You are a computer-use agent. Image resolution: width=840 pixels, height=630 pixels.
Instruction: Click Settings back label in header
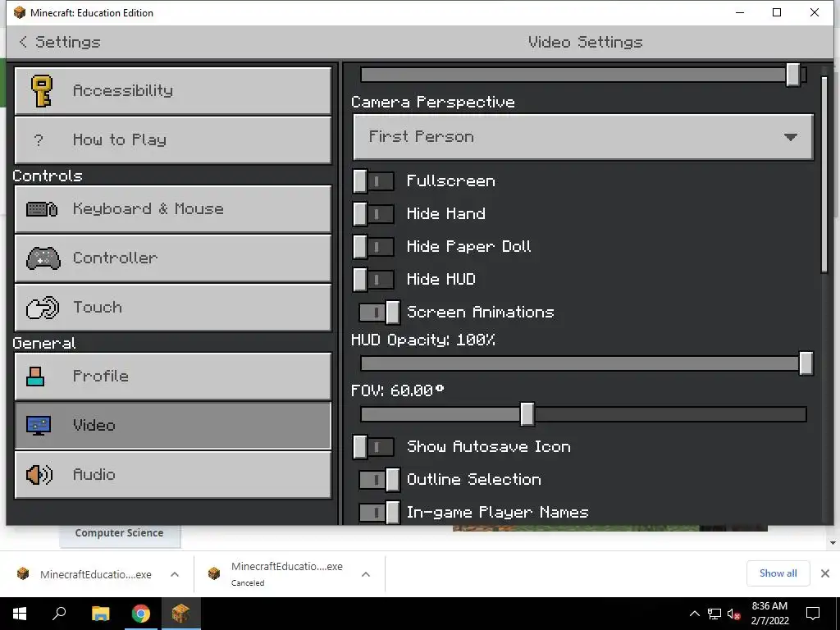point(68,42)
